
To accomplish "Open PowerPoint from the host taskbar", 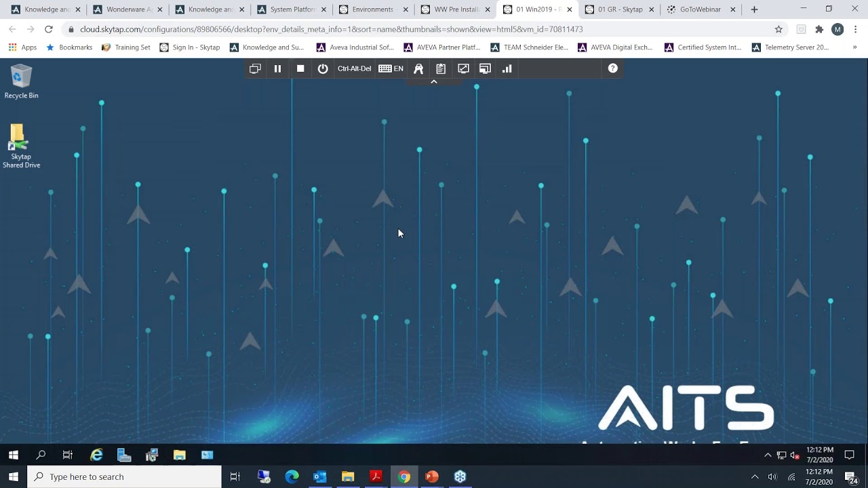I will (x=432, y=476).
